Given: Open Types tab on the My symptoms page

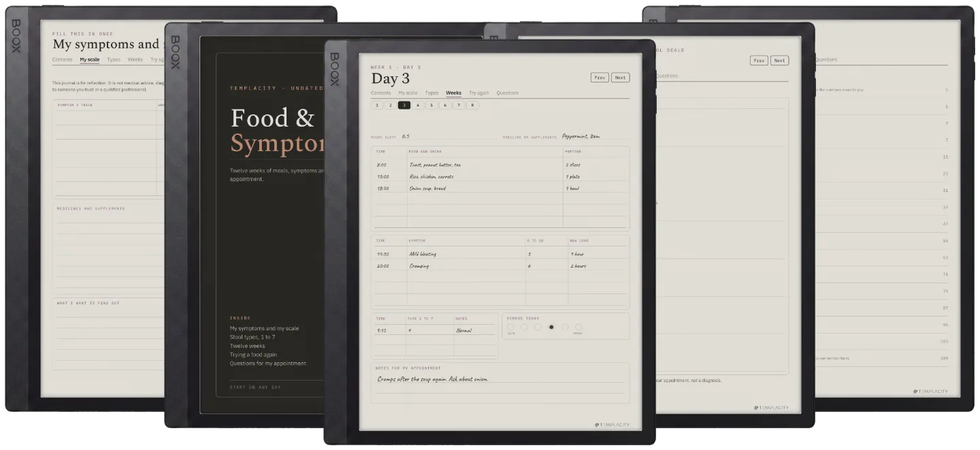Looking at the screenshot, I should point(114,60).
